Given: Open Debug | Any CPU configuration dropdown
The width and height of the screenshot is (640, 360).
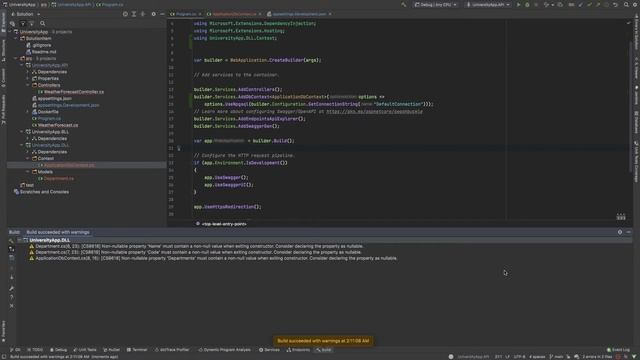Looking at the screenshot, I should coord(436,5).
